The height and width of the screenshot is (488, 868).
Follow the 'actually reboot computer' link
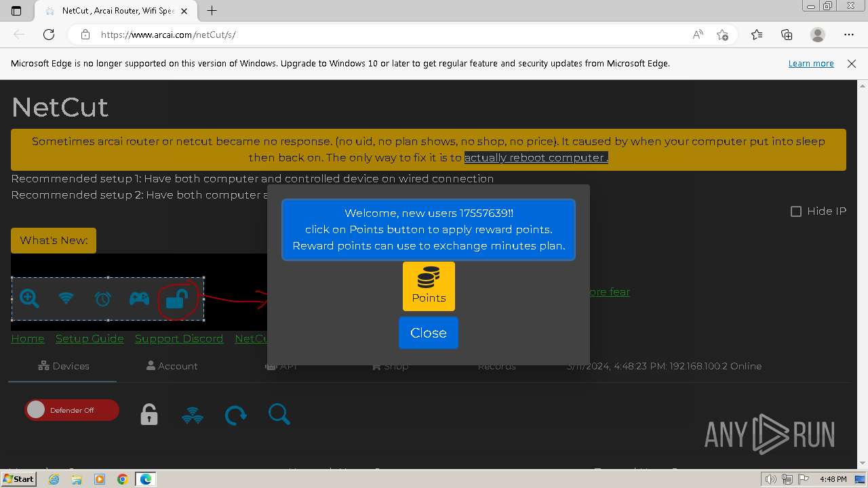[x=536, y=157]
